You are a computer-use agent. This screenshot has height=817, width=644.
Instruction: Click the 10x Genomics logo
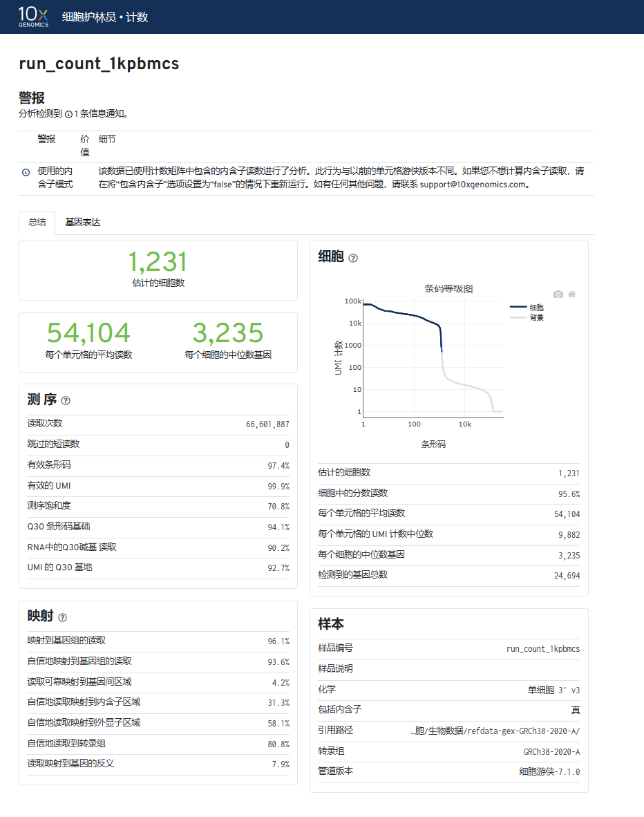(x=33, y=17)
